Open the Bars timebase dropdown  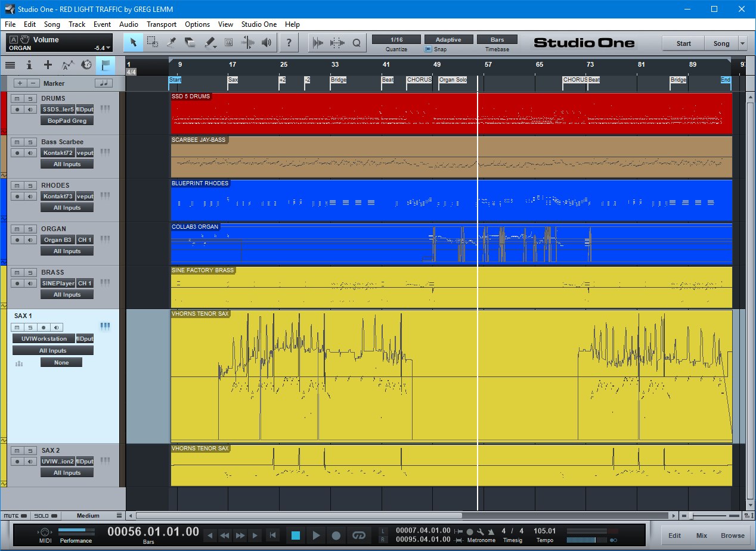click(497, 39)
